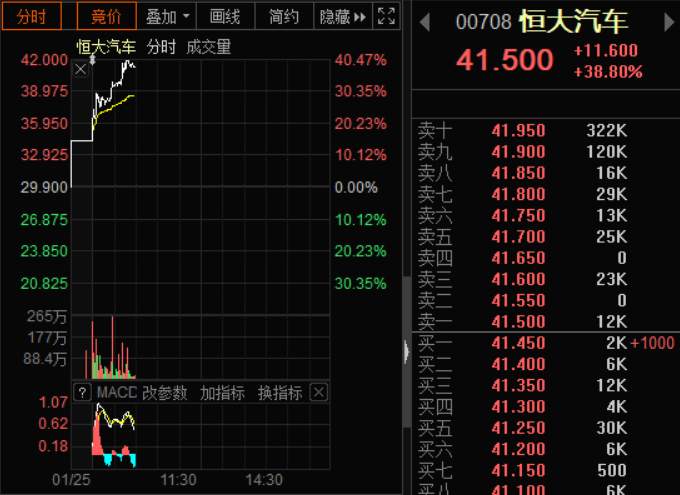This screenshot has height=495, width=680.
Task: Select the 画线 drawing tool
Action: click(x=225, y=16)
